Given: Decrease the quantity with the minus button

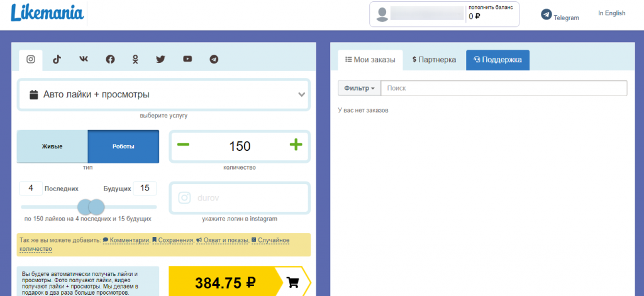Looking at the screenshot, I should (183, 145).
